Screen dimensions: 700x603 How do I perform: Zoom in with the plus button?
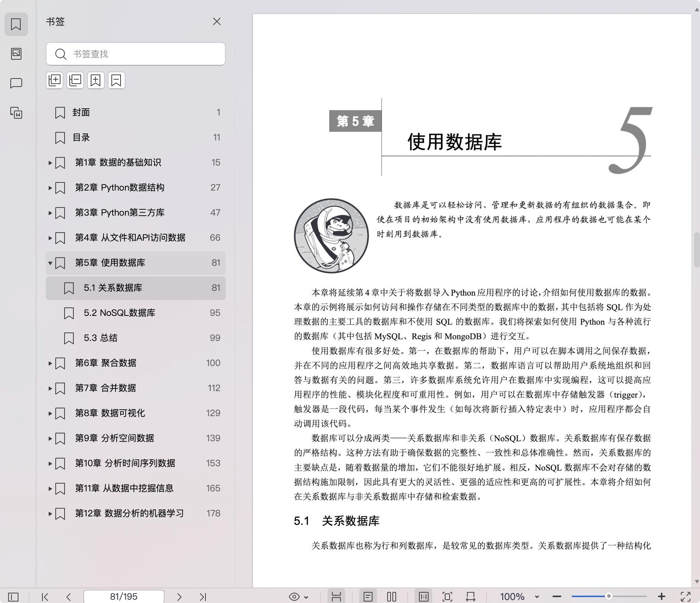pyautogui.click(x=662, y=597)
